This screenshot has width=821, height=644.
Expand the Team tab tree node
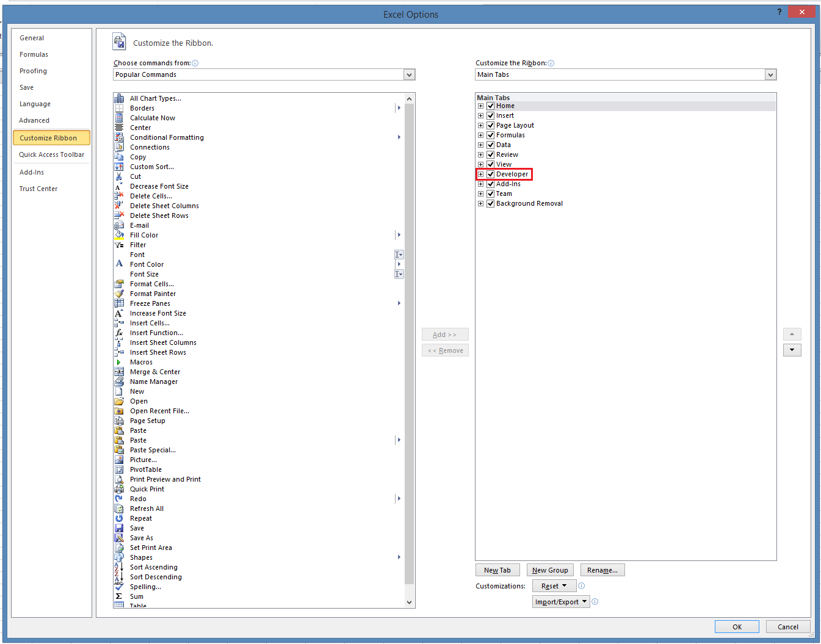[480, 194]
